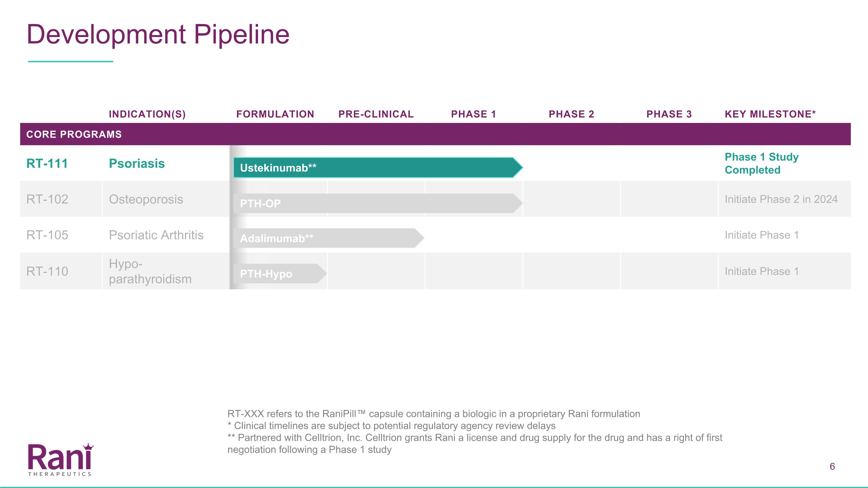Click the Phase 1 Study Completed milestone

tap(762, 163)
